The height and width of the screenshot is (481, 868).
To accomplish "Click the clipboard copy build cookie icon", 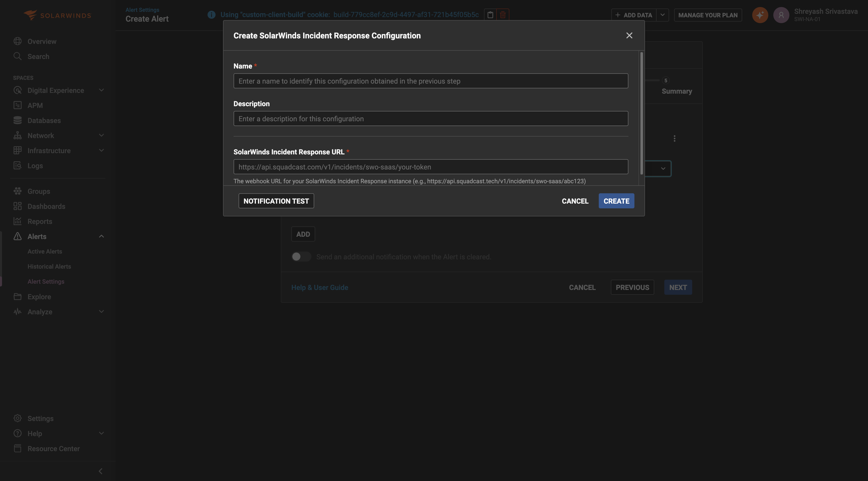I will point(490,15).
